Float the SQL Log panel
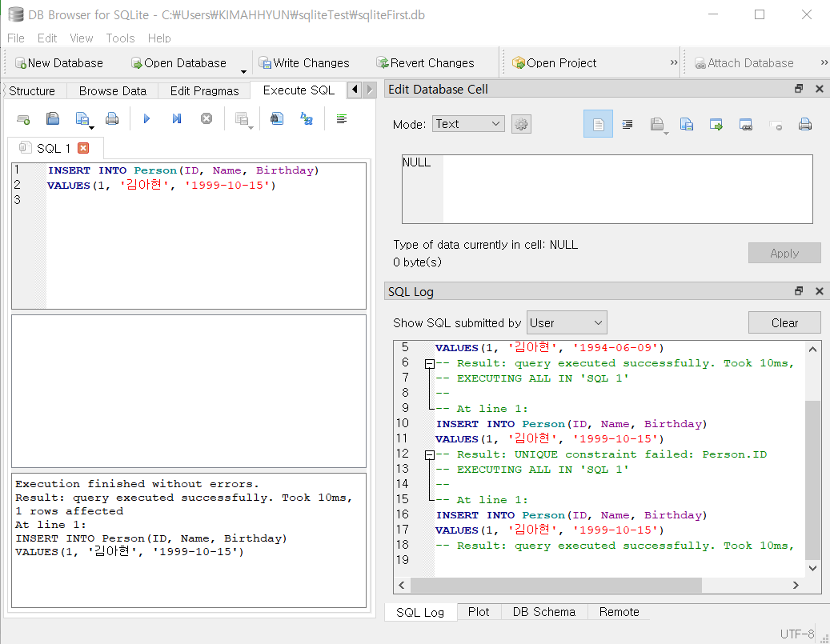 click(799, 291)
